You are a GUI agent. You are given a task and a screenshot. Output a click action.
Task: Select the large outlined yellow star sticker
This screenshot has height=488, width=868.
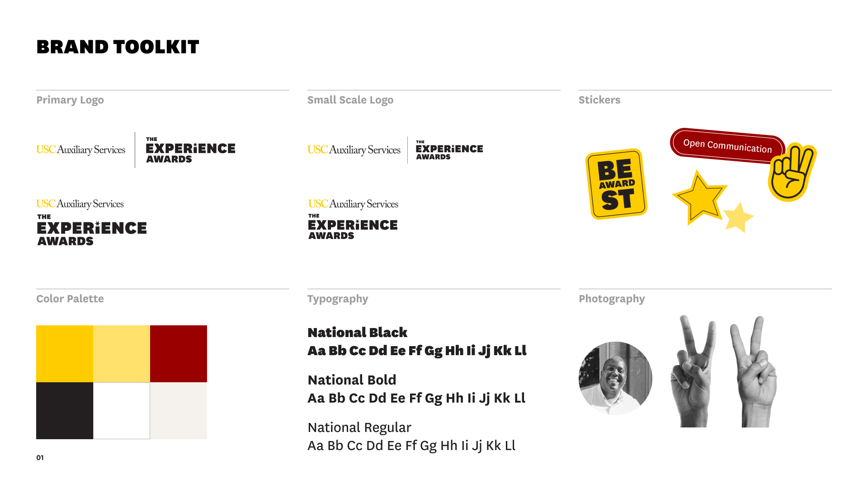[x=699, y=197]
